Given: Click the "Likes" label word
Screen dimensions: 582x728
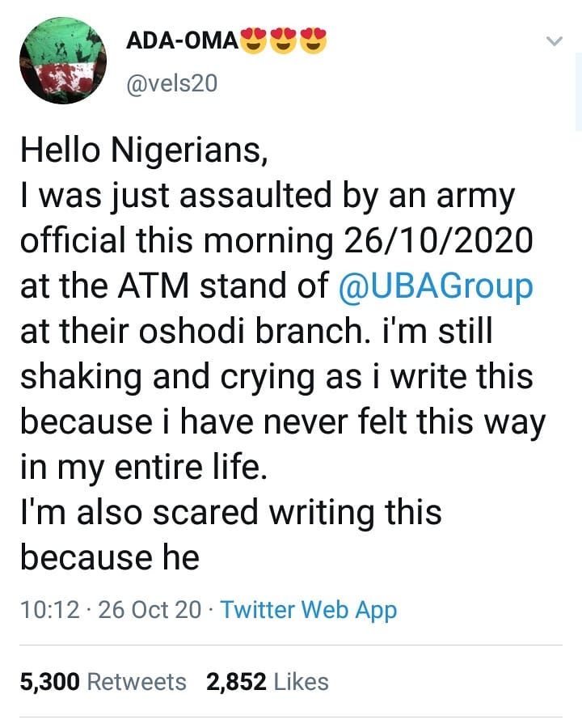Looking at the screenshot, I should [302, 682].
